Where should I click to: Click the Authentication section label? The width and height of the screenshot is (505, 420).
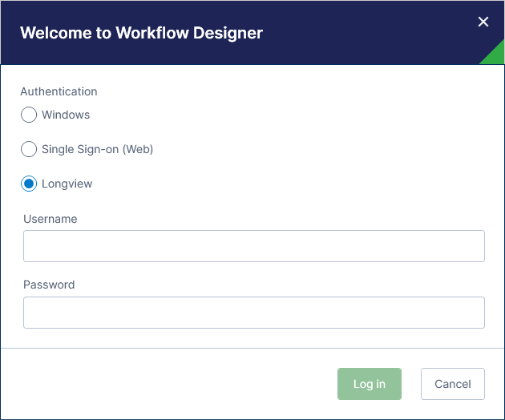[59, 91]
